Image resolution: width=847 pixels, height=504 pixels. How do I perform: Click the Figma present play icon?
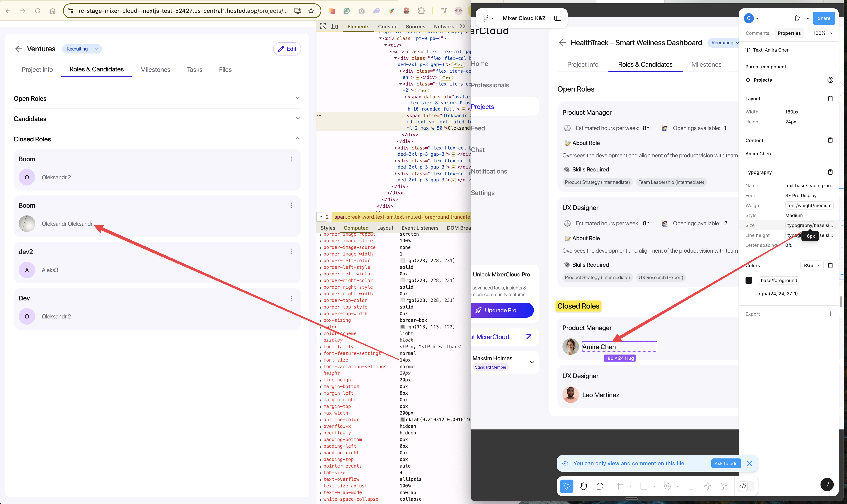pyautogui.click(x=798, y=18)
